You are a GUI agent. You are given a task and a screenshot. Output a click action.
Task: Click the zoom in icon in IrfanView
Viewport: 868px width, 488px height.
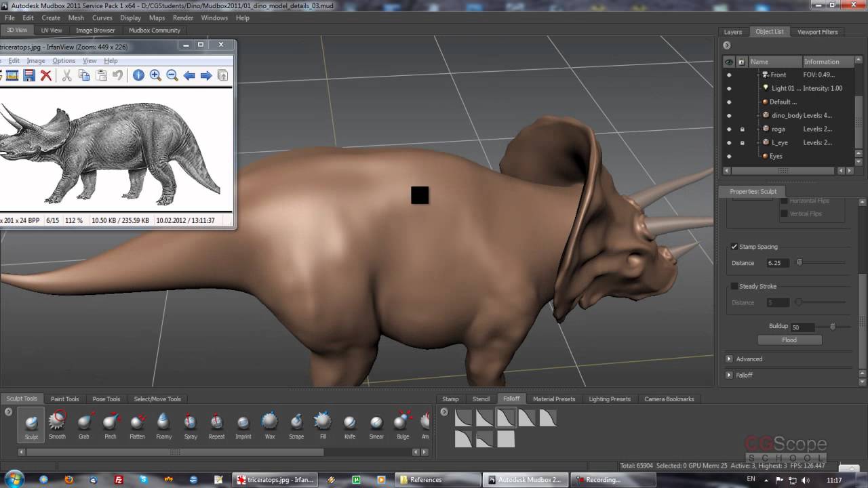[x=155, y=75]
